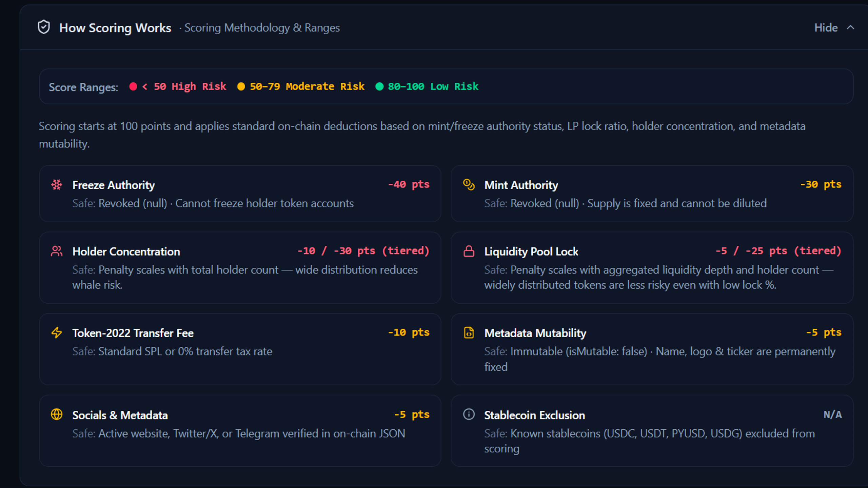Viewport: 868px width, 488px height.
Task: Click the globe icon for Socials & Metadata
Action: pos(57,414)
